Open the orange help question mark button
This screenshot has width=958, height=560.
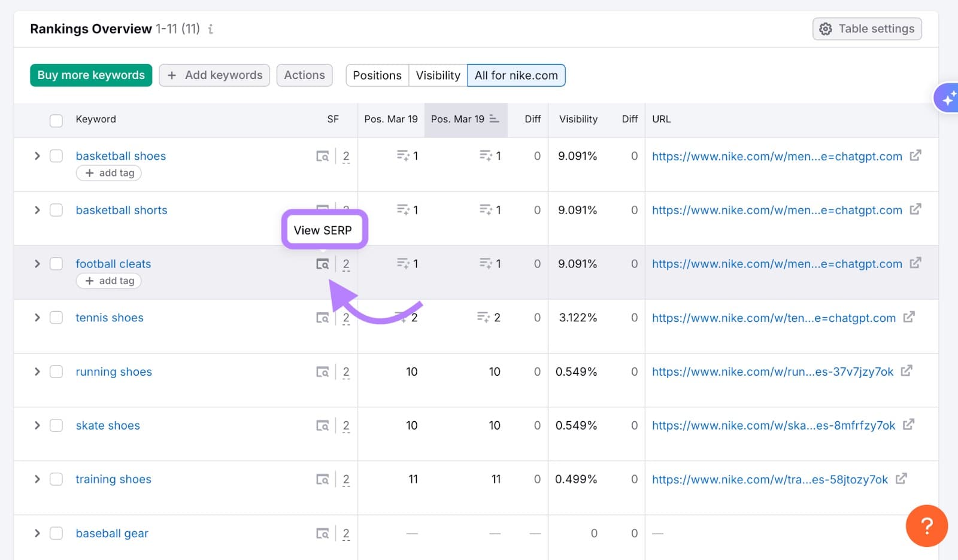(x=926, y=526)
